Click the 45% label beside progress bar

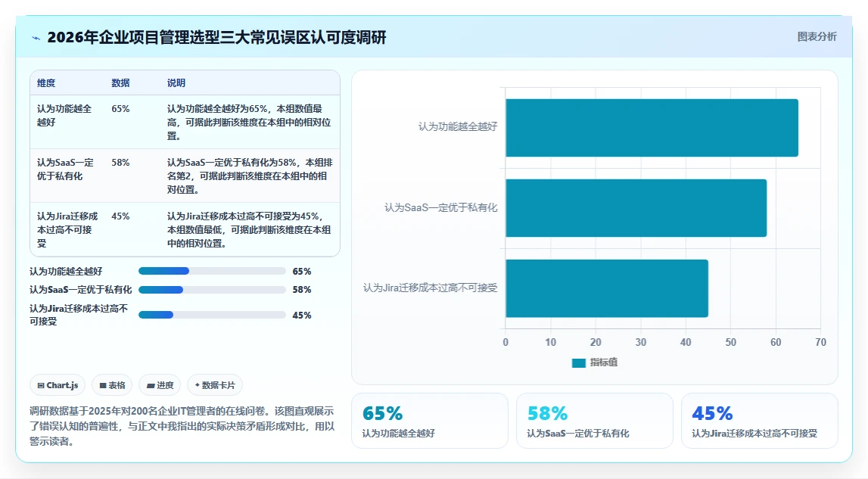(x=302, y=315)
